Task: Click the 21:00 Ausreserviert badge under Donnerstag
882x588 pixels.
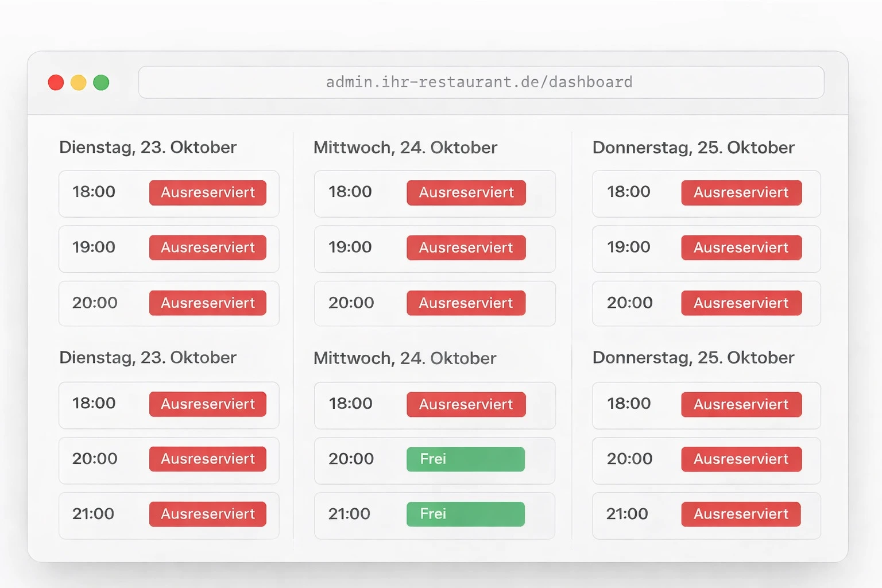Action: [741, 514]
